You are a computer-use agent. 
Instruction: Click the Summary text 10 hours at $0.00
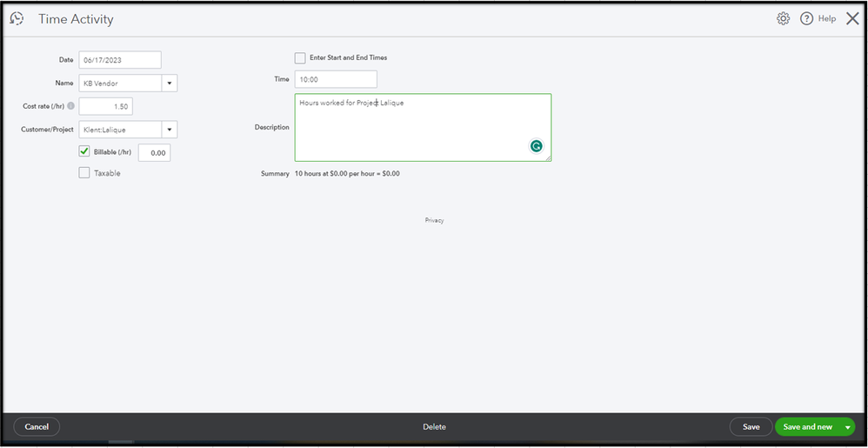pyautogui.click(x=347, y=173)
